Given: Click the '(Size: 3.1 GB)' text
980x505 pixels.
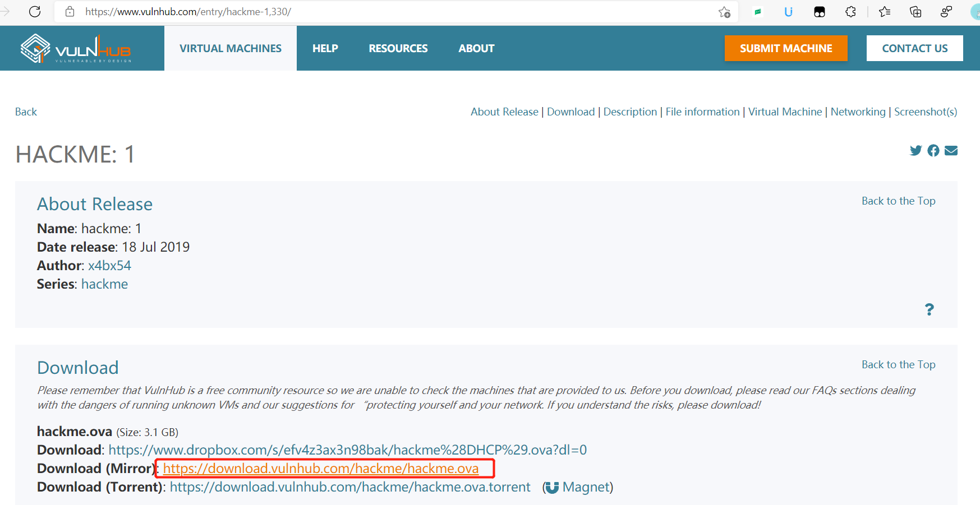Looking at the screenshot, I should (148, 432).
